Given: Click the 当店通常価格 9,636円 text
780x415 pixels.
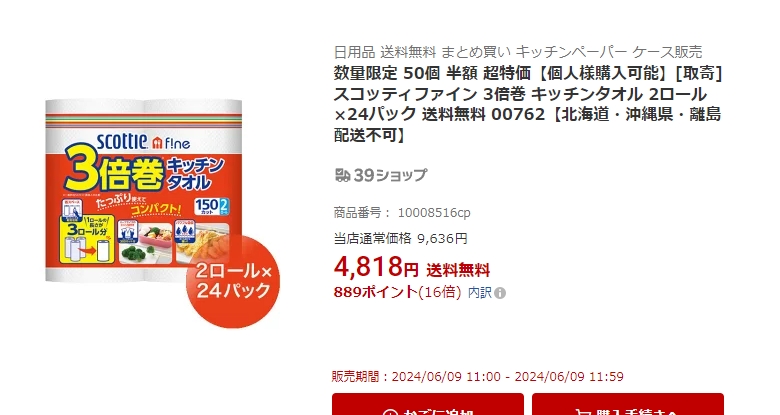Looking at the screenshot, I should pyautogui.click(x=400, y=239).
